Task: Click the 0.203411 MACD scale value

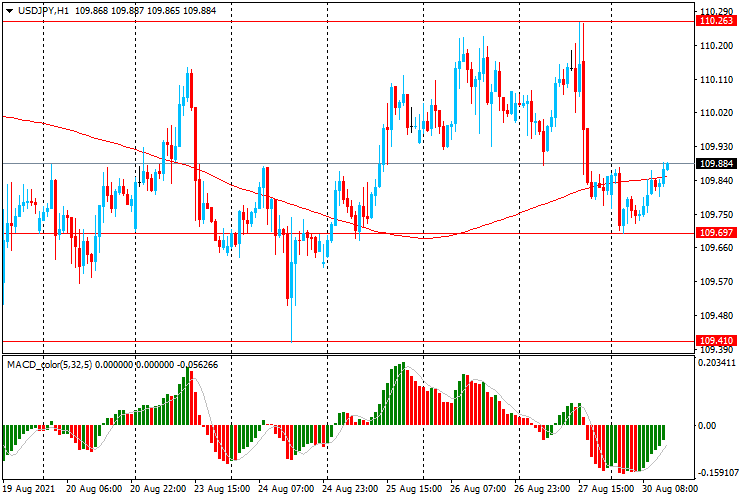Action: tap(716, 363)
